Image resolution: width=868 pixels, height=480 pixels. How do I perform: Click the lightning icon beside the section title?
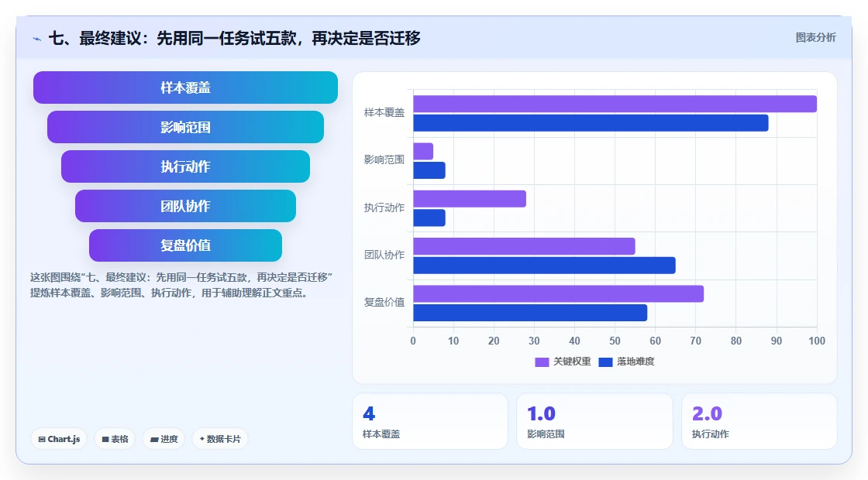coord(37,39)
